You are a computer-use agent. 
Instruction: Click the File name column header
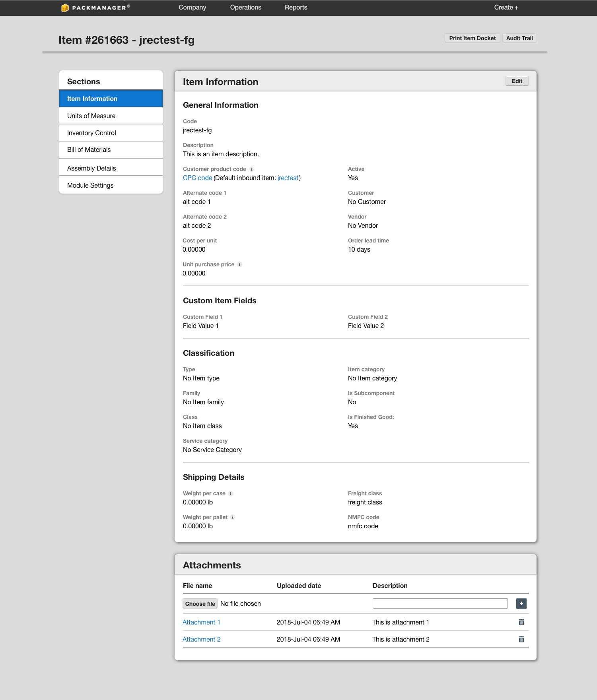point(197,586)
